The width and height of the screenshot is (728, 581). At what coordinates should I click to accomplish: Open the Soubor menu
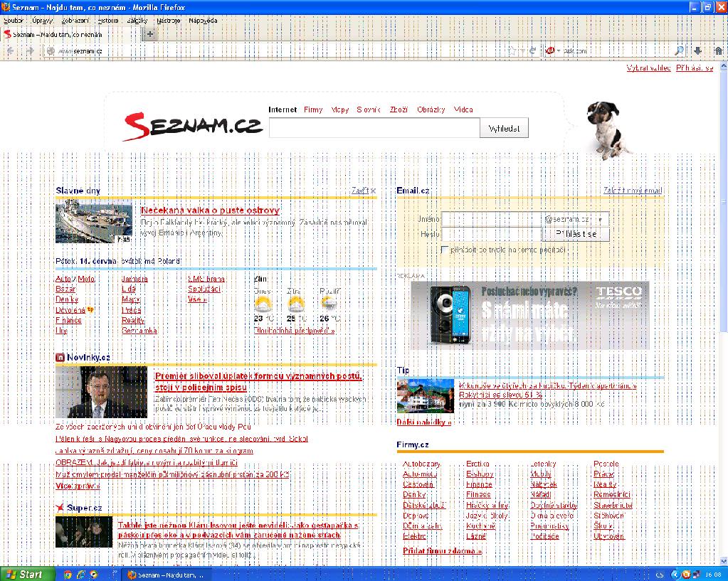click(14, 21)
